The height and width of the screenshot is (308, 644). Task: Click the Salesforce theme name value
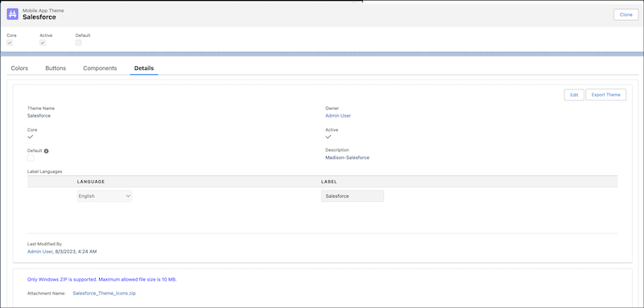coord(39,116)
